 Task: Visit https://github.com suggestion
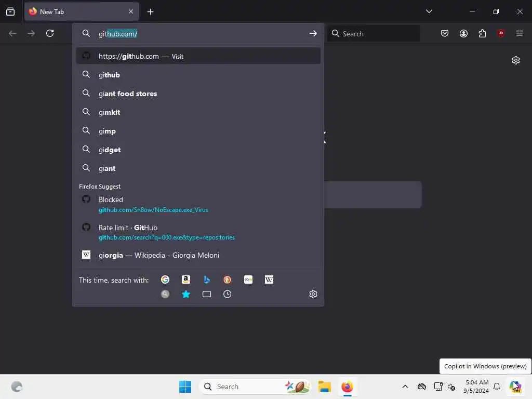coord(198,56)
